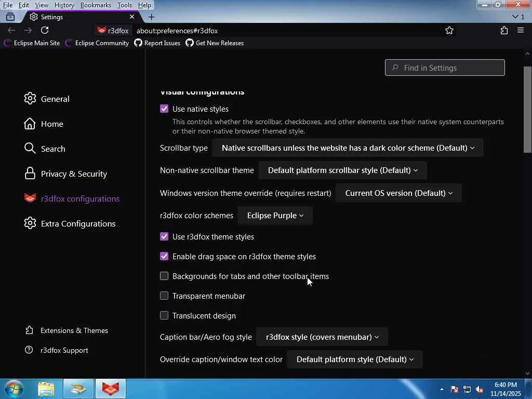Open the Override caption/window text color dropdown

pos(354,360)
